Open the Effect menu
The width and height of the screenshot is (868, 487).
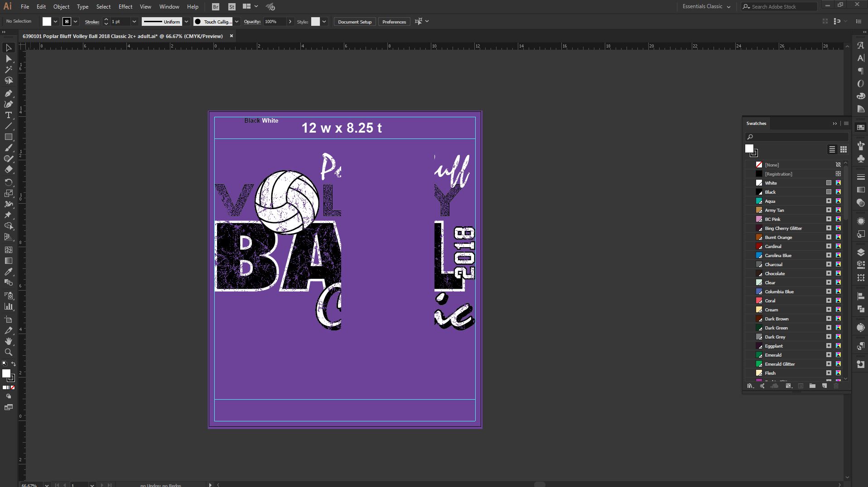[125, 6]
